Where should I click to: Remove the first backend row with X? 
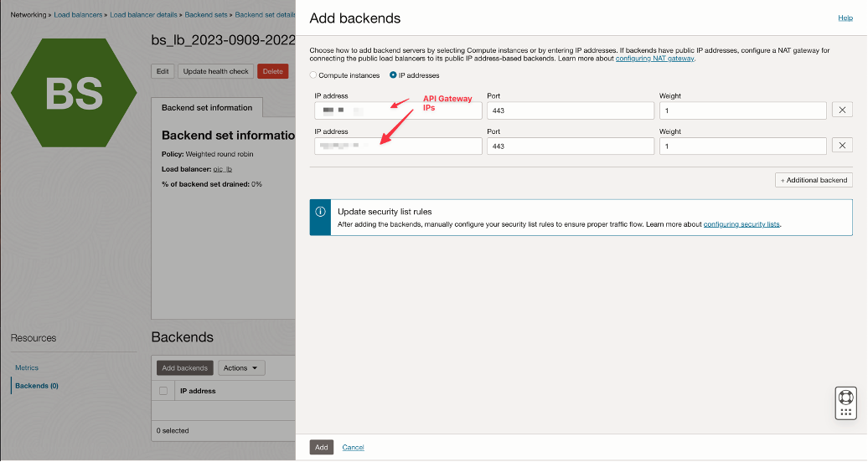842,110
